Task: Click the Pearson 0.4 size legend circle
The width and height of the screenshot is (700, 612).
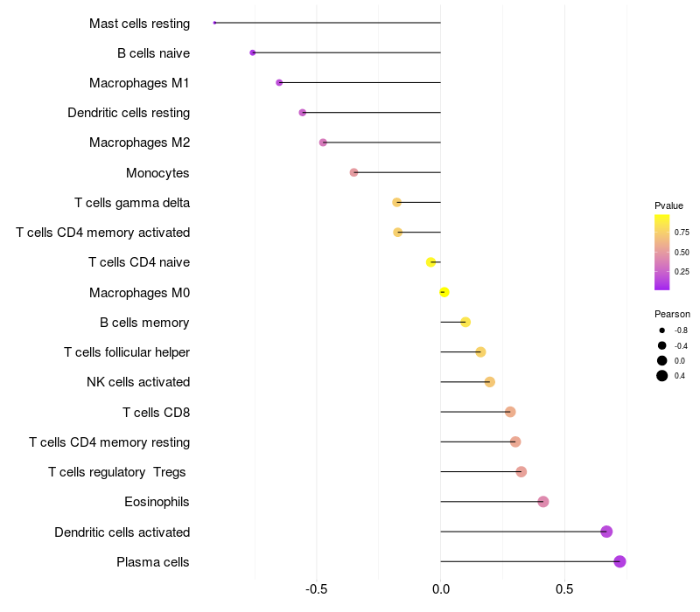Action: (661, 376)
